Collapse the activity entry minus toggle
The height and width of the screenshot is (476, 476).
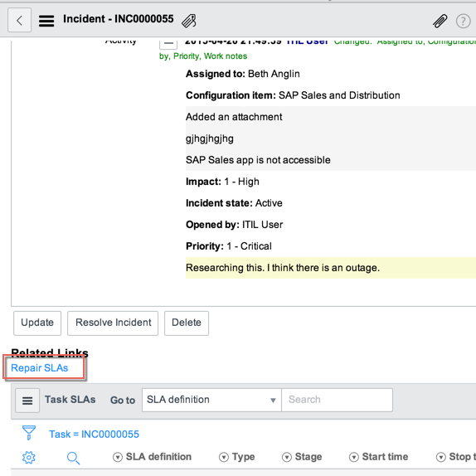168,43
